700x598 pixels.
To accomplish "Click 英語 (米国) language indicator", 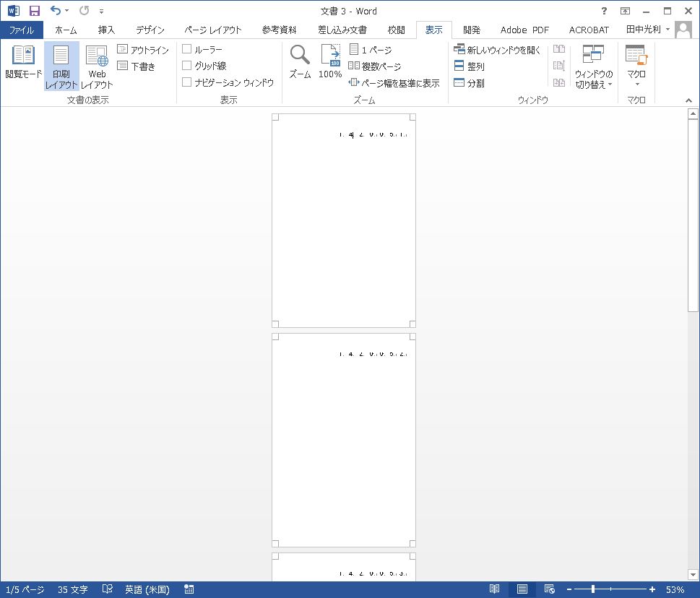I will pyautogui.click(x=147, y=589).
